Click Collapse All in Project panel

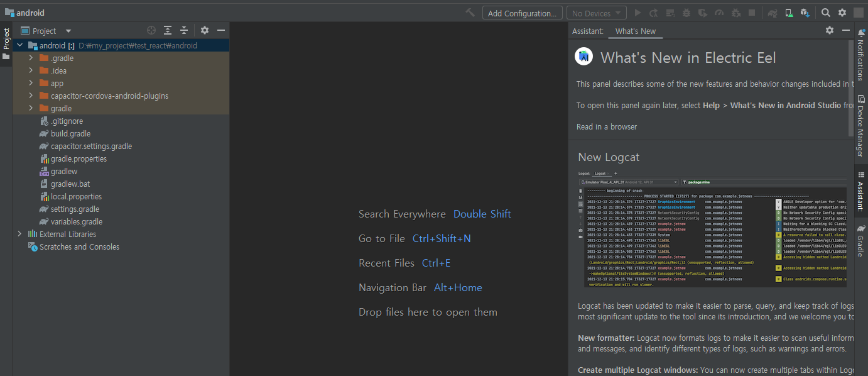coord(184,30)
